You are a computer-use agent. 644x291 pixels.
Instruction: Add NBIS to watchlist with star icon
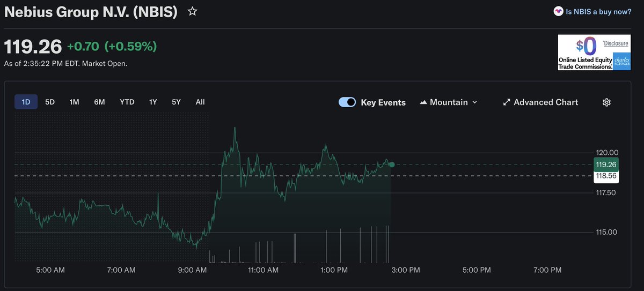pos(192,11)
